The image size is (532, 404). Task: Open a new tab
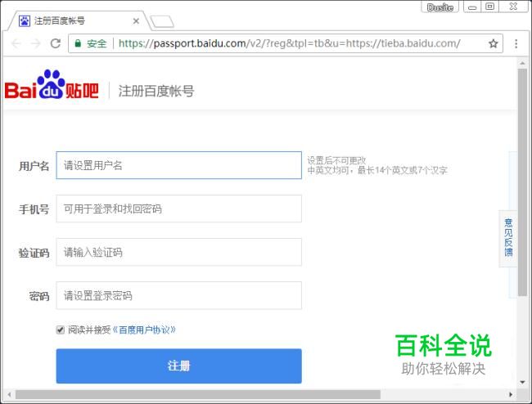pyautogui.click(x=162, y=22)
